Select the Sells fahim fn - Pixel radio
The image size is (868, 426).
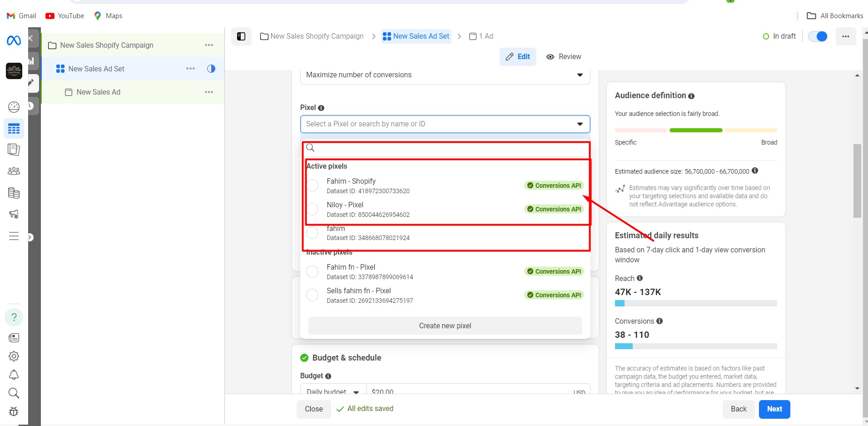click(312, 295)
